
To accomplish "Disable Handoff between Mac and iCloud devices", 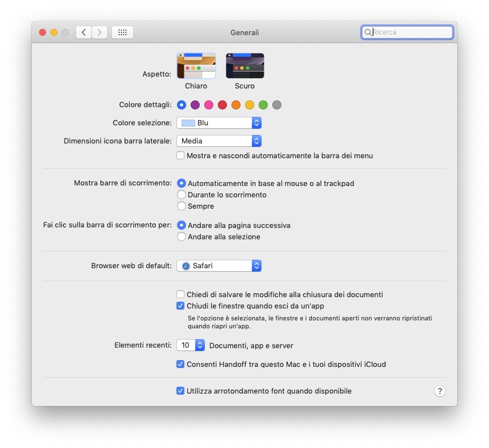I will pos(180,364).
